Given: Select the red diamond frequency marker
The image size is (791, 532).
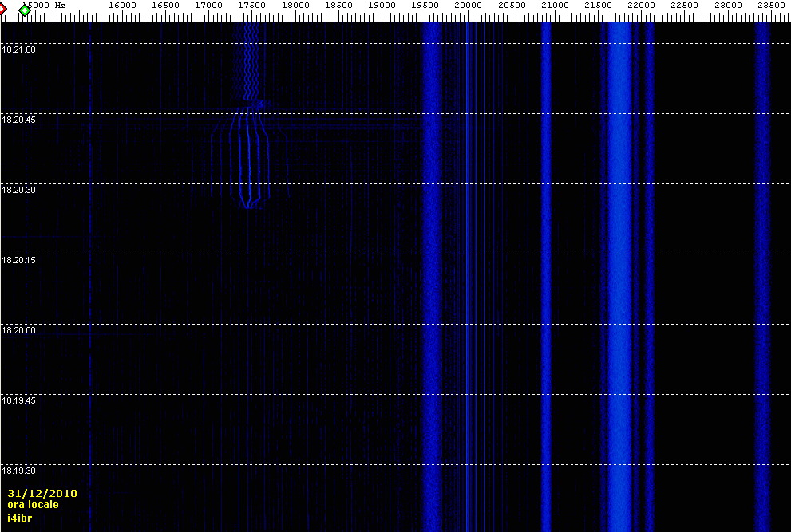Looking at the screenshot, I should pyautogui.click(x=2, y=10).
